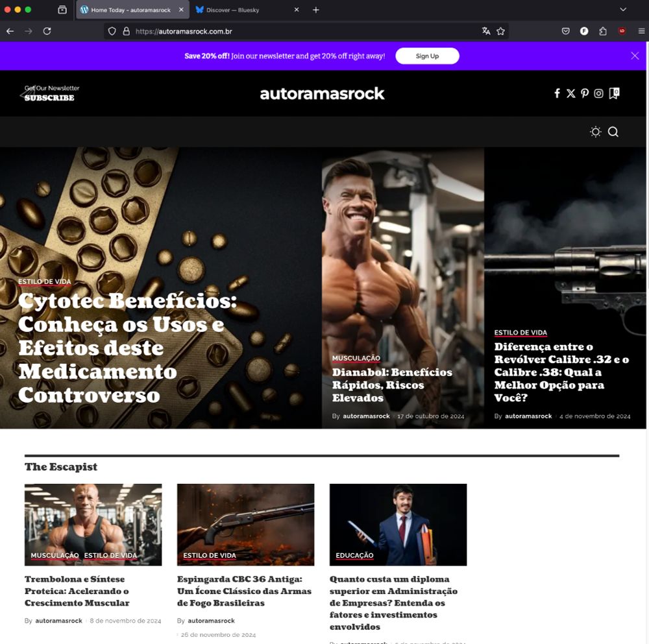649x644 pixels.
Task: Open the Firefox hamburger application menu
Action: click(x=641, y=31)
